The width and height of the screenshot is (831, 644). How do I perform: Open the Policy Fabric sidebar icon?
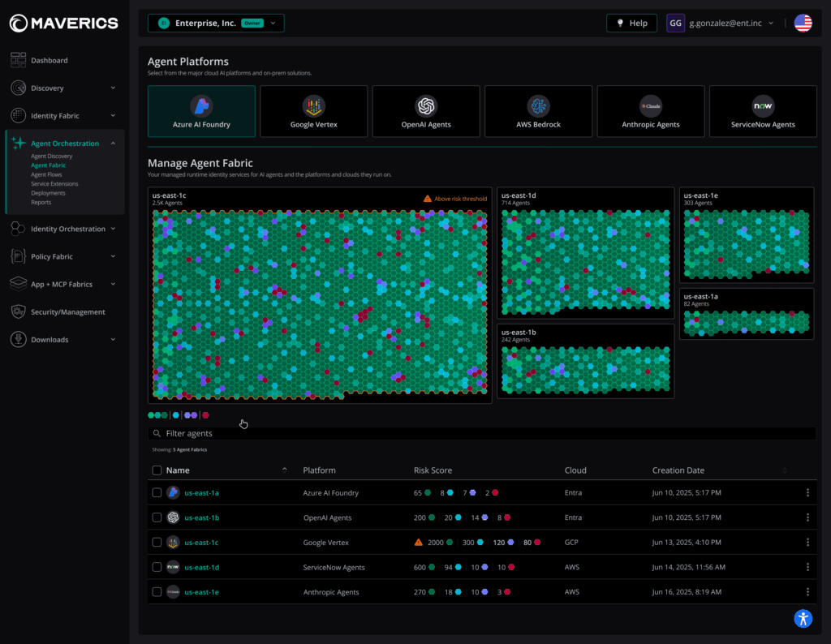pyautogui.click(x=19, y=256)
